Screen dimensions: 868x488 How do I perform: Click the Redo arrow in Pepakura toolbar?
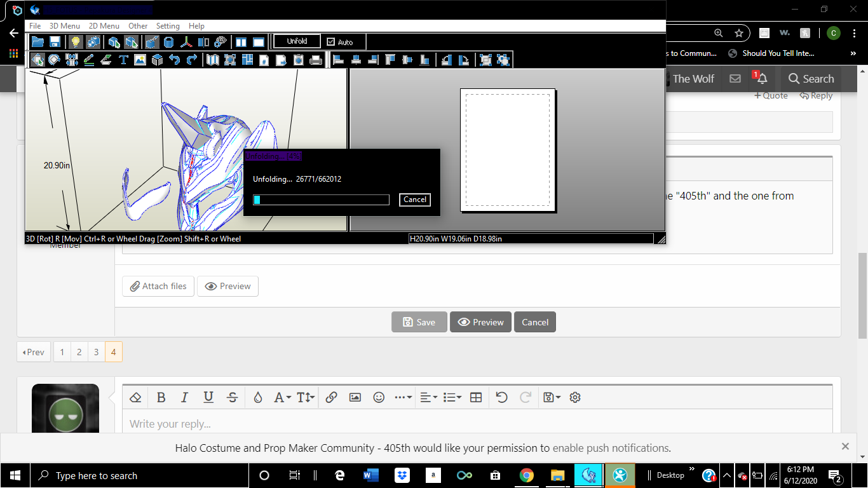(x=191, y=60)
